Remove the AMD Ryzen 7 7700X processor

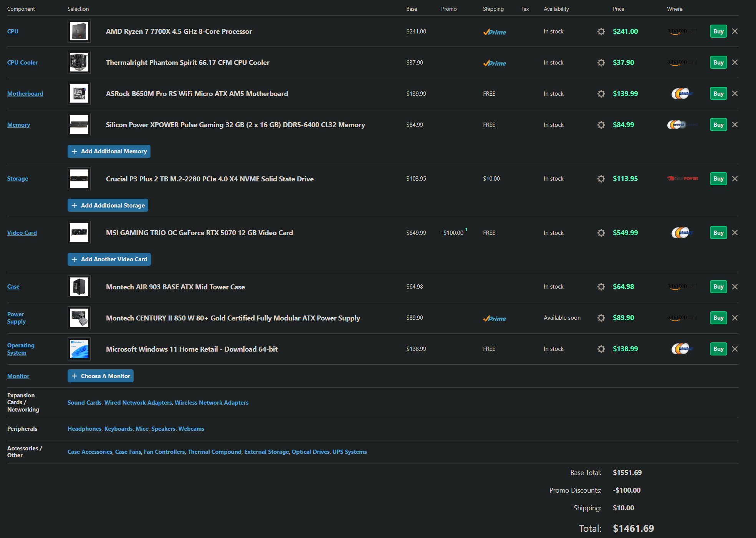pos(735,31)
